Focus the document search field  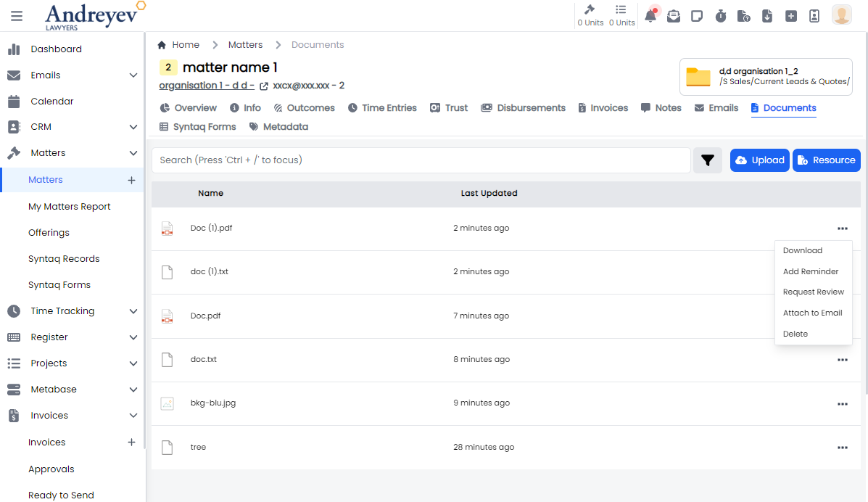coord(421,160)
